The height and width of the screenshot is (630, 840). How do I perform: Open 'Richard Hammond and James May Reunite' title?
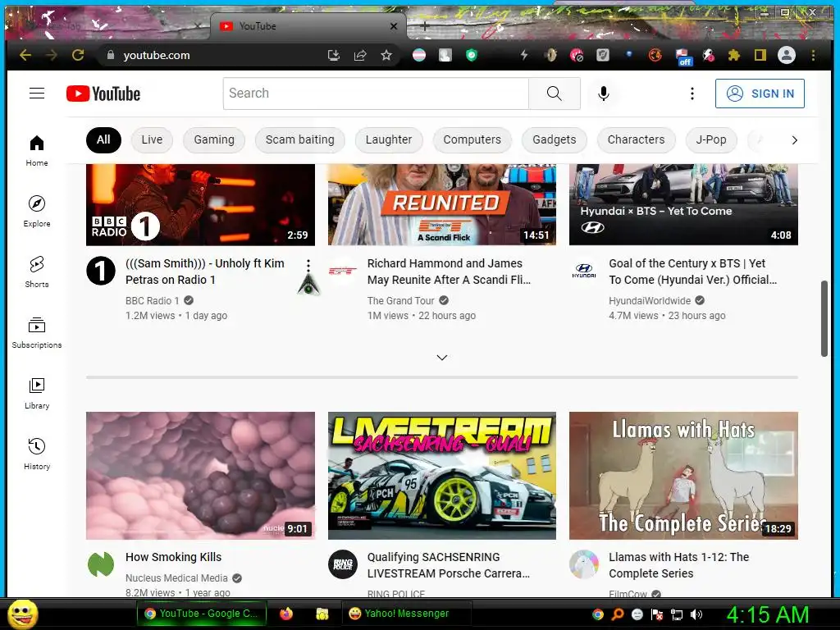click(x=449, y=272)
